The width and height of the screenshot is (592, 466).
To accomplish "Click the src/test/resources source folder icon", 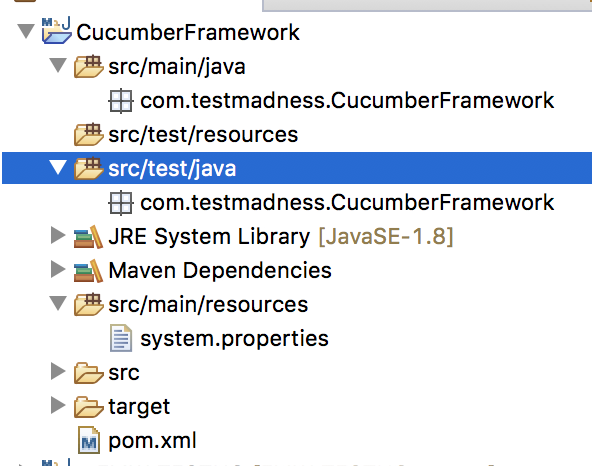I will (x=89, y=134).
